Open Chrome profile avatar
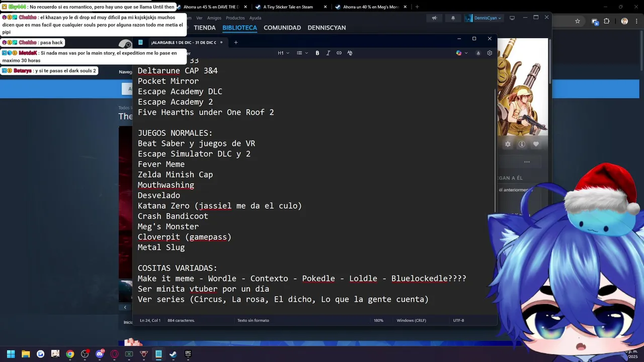The width and height of the screenshot is (644, 362). [624, 21]
